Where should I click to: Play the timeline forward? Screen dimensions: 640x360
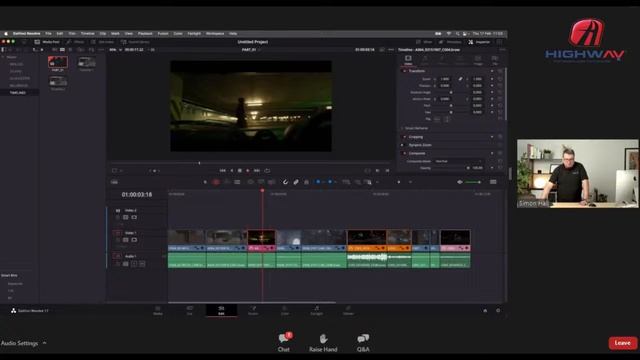248,171
